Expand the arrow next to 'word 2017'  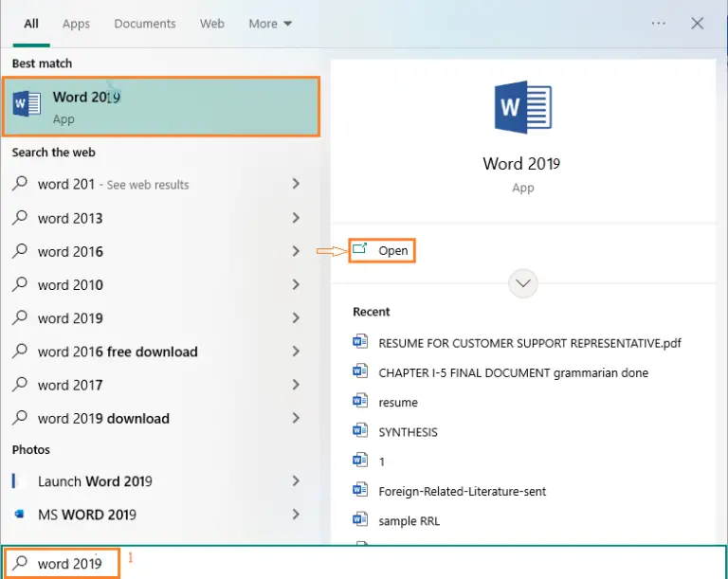point(296,385)
